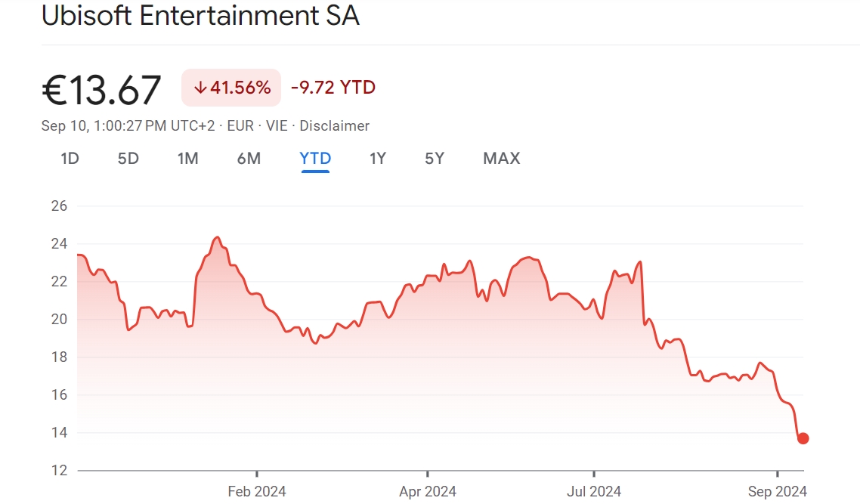The image size is (860, 504).
Task: Open the 6M chart range
Action: pyautogui.click(x=249, y=159)
